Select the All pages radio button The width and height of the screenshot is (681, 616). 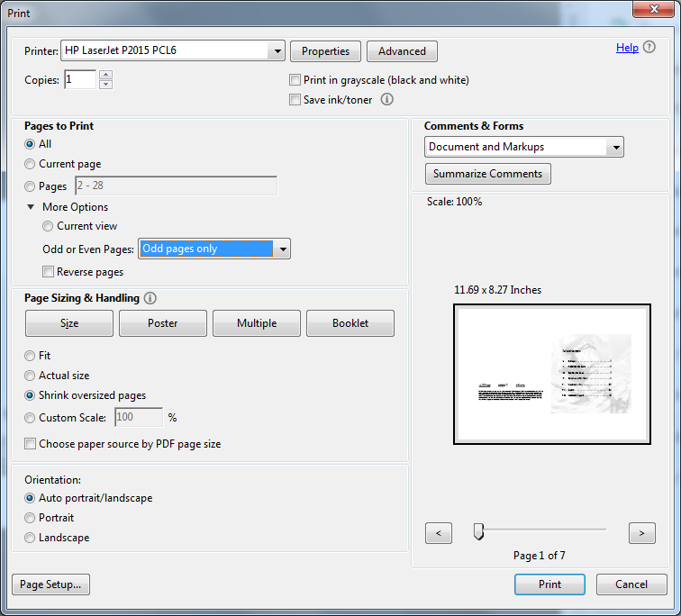coord(30,144)
